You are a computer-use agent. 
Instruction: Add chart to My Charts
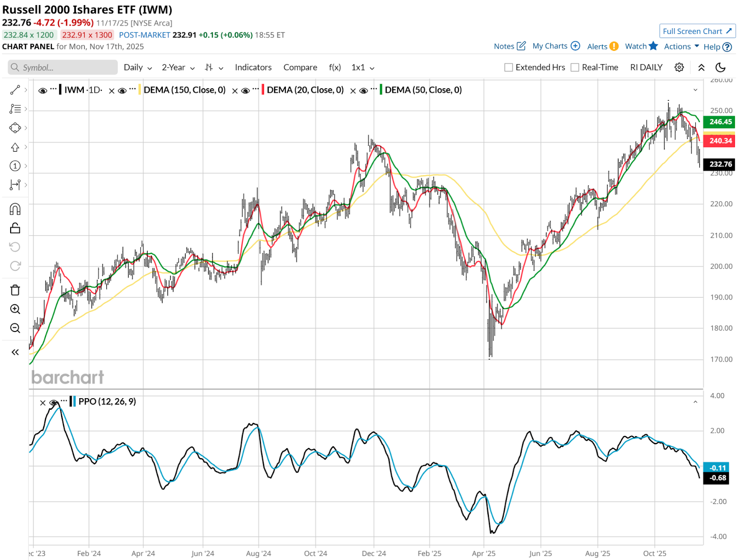pyautogui.click(x=556, y=46)
